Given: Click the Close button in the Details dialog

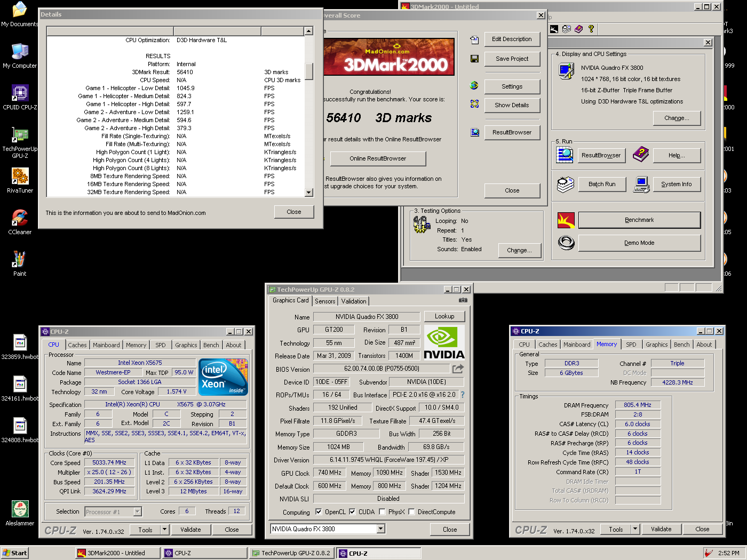Looking at the screenshot, I should click(x=294, y=212).
